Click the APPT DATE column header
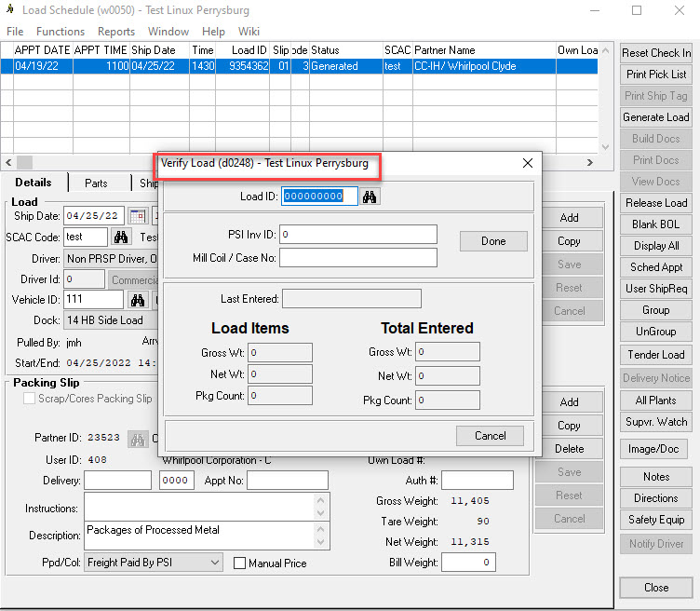The width and height of the screenshot is (700, 611). tap(43, 50)
